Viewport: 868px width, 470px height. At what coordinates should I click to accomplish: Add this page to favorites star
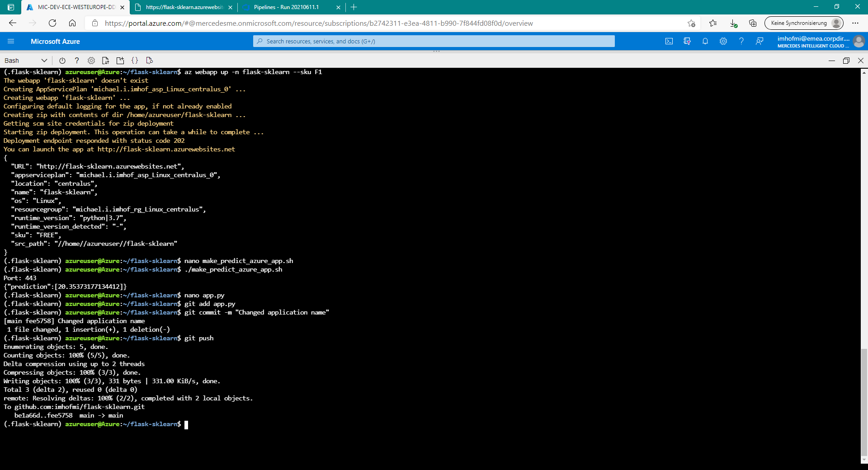point(691,23)
